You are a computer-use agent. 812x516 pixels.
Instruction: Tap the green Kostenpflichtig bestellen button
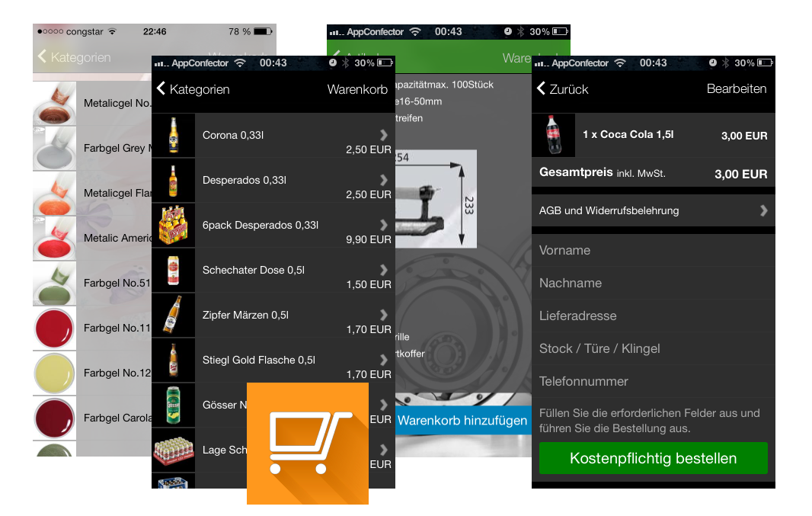click(653, 458)
